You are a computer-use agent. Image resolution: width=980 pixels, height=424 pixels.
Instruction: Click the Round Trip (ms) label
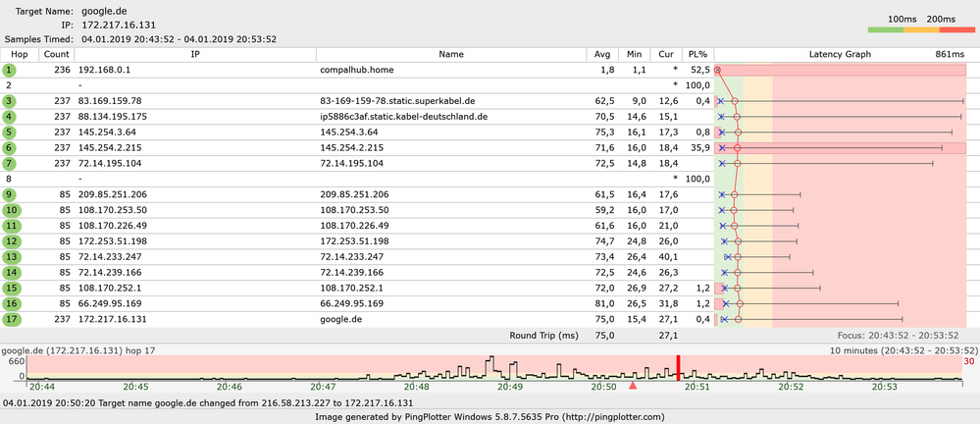tap(543, 336)
